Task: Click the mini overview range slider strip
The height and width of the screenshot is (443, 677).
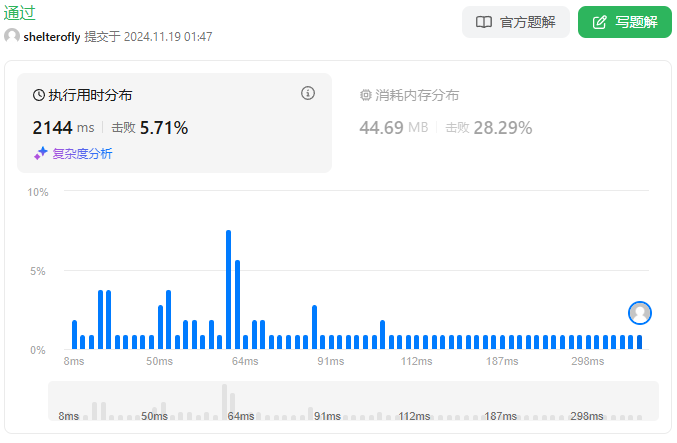Action: [353, 401]
